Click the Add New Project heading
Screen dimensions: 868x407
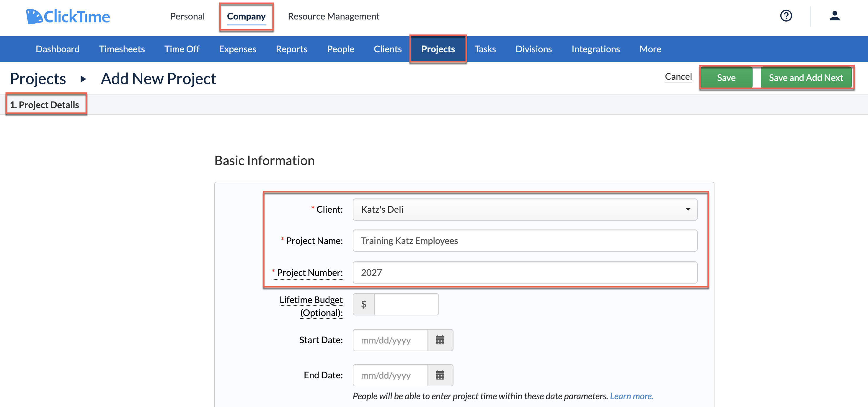(x=158, y=79)
